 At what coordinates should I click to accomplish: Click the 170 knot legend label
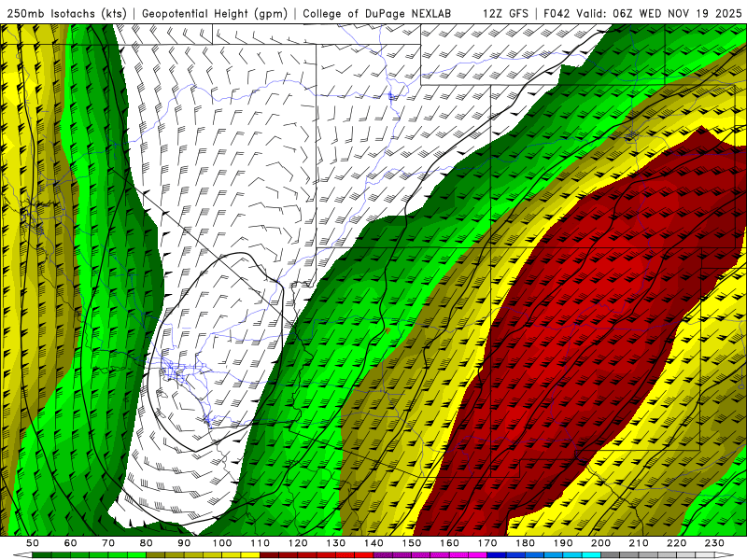click(487, 543)
